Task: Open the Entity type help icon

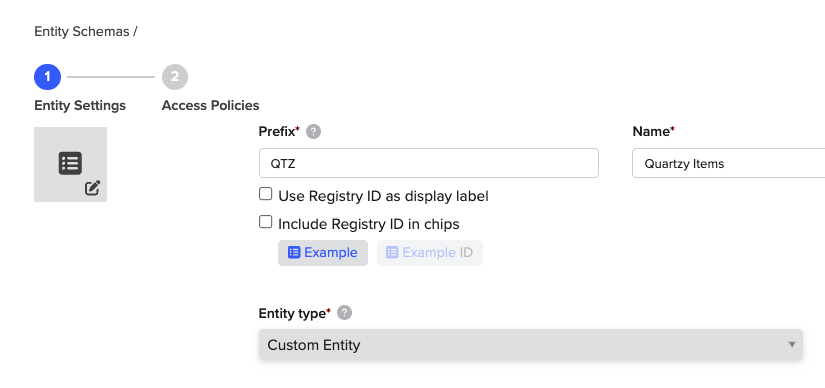Action: (344, 313)
